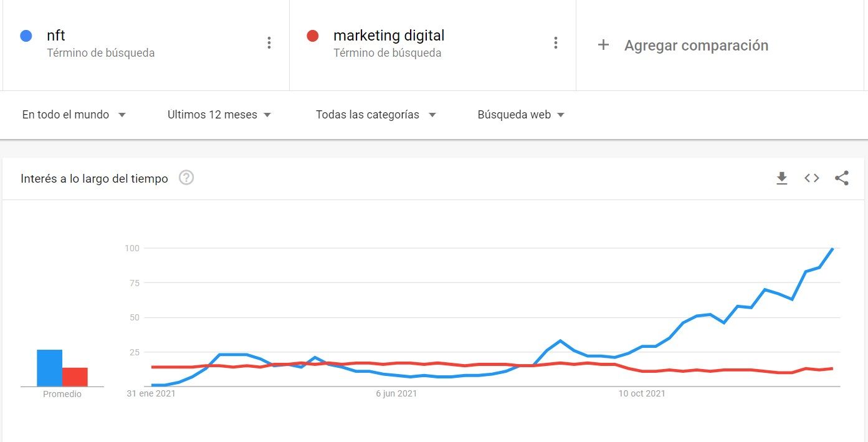Click Agregar comparación to add a term
This screenshot has height=442, width=868.
(x=696, y=46)
